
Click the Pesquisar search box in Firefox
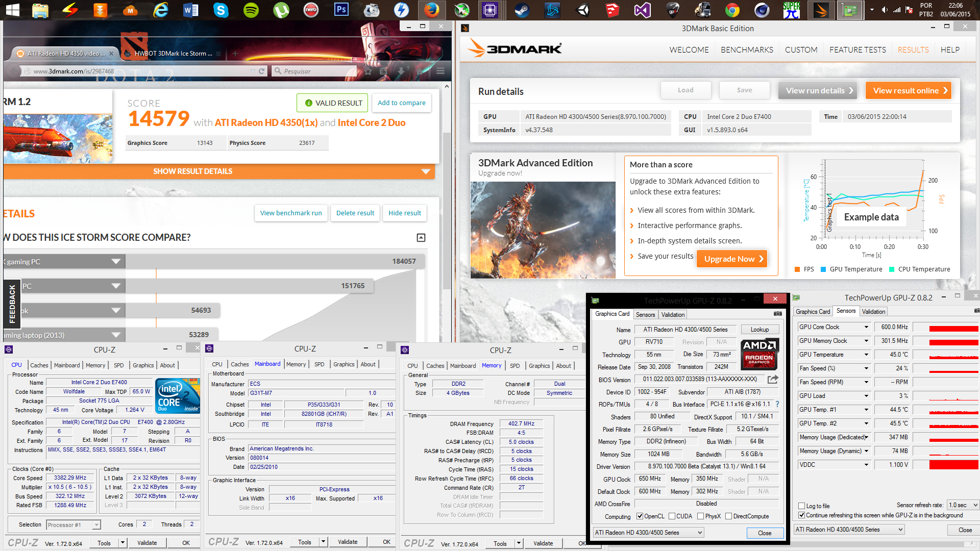pos(314,71)
